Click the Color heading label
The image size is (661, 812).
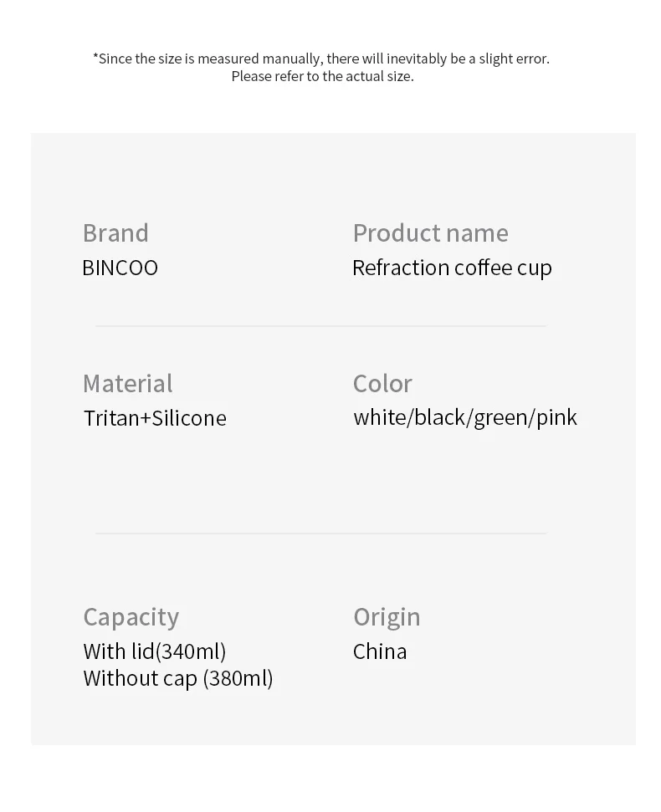pos(382,384)
